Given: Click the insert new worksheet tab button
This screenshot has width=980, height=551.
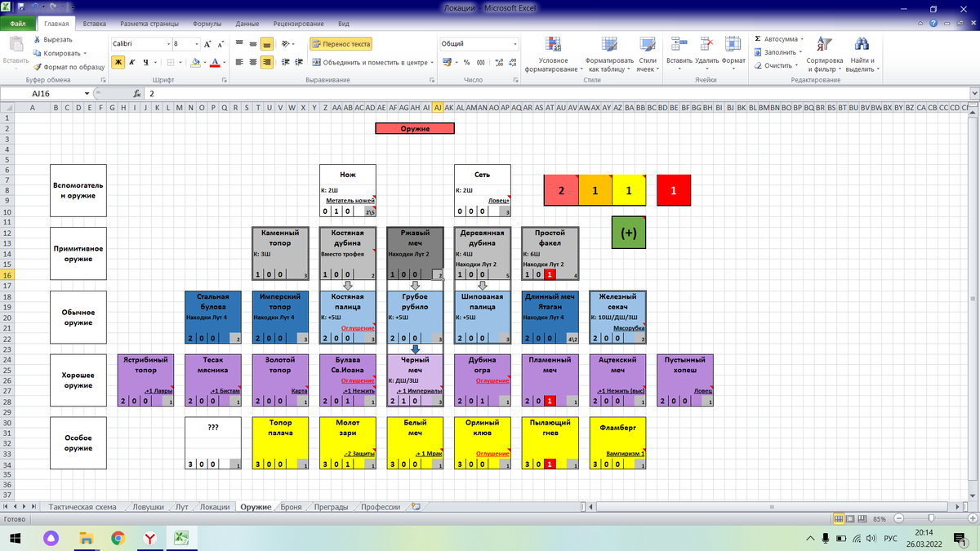Looking at the screenshot, I should 416,507.
